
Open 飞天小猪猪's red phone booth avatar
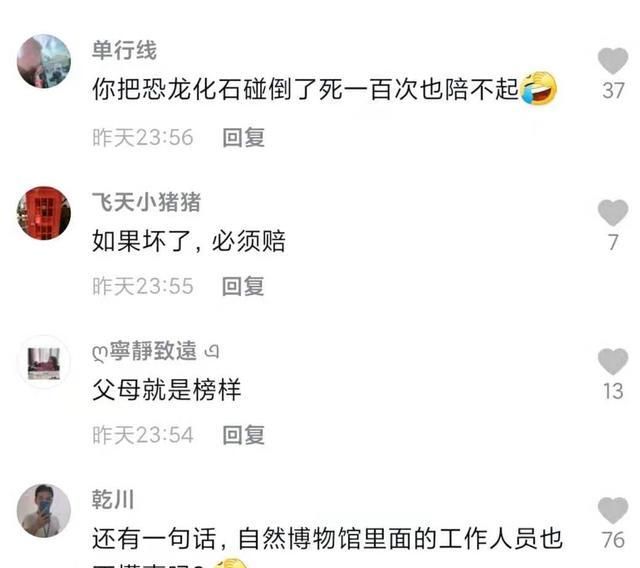(x=44, y=213)
